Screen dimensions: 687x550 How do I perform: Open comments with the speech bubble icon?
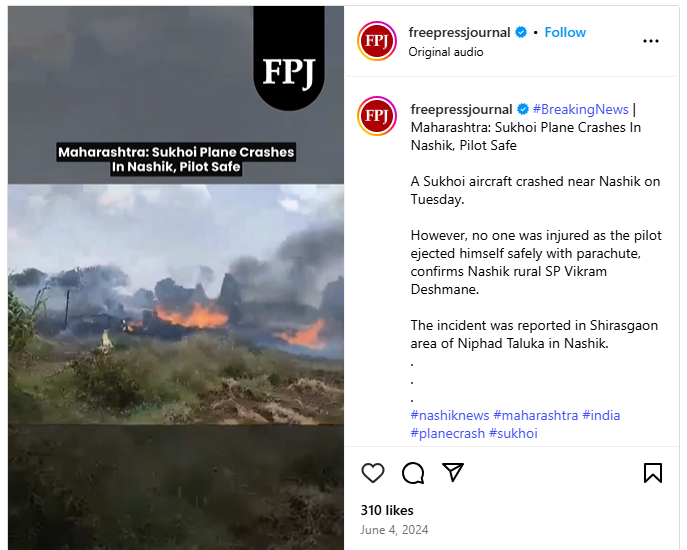tap(413, 473)
